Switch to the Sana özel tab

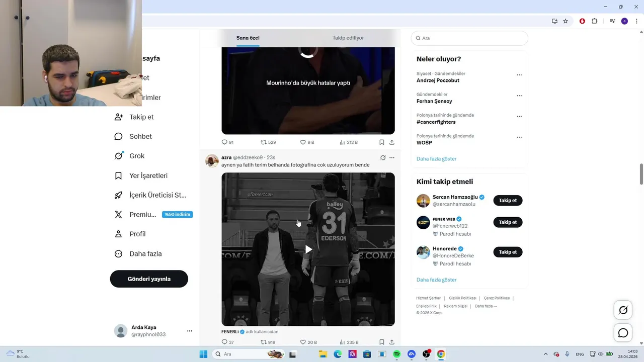click(248, 38)
